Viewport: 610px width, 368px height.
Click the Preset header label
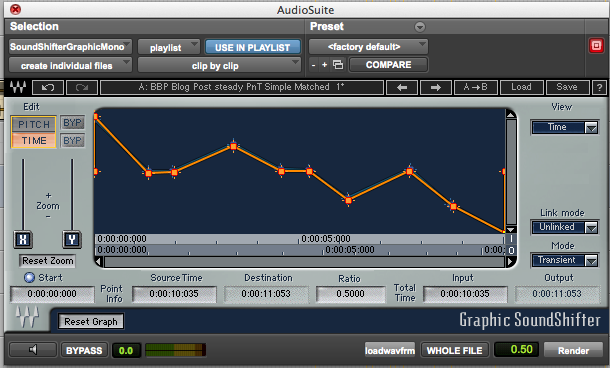tap(327, 26)
